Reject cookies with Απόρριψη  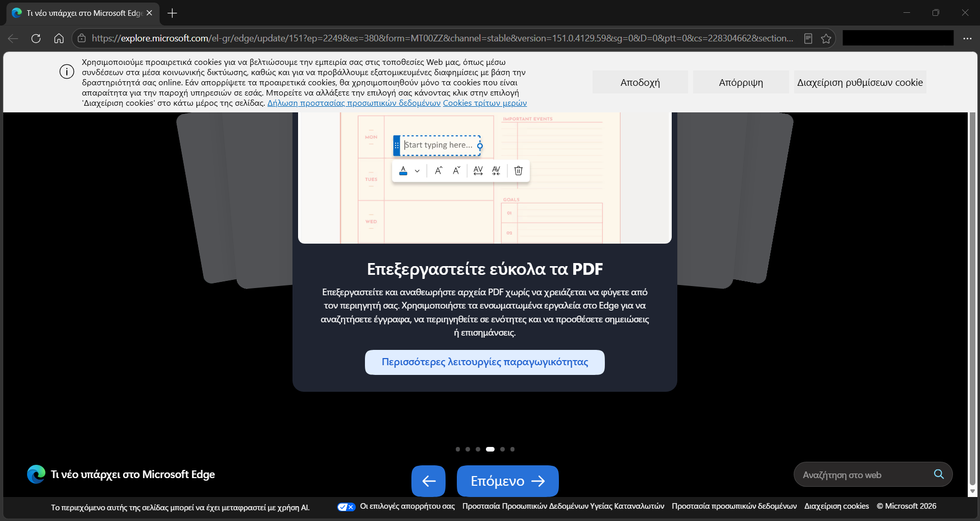pos(741,82)
